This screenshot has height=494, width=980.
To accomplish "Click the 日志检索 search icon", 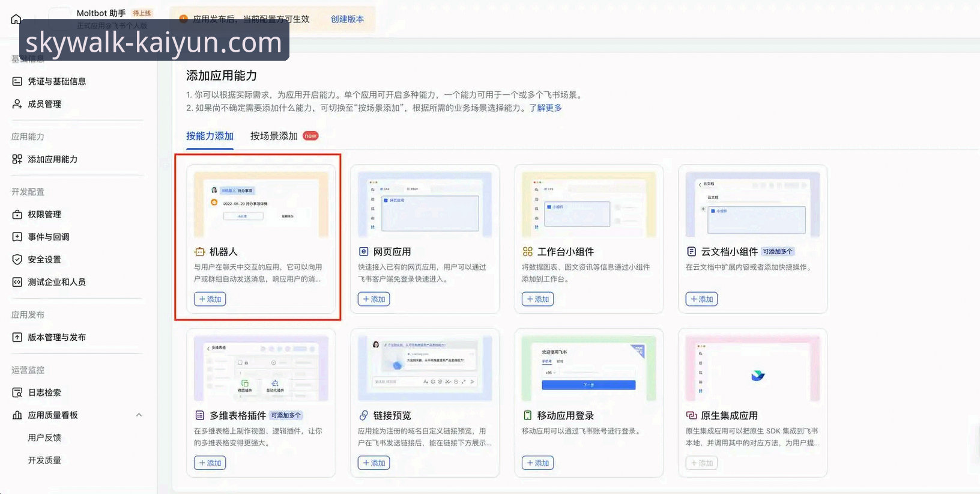I will pyautogui.click(x=17, y=392).
